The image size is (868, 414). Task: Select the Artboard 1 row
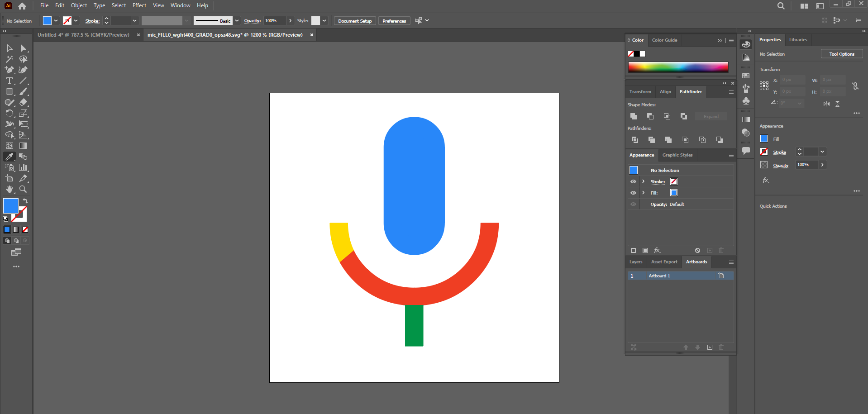click(680, 276)
